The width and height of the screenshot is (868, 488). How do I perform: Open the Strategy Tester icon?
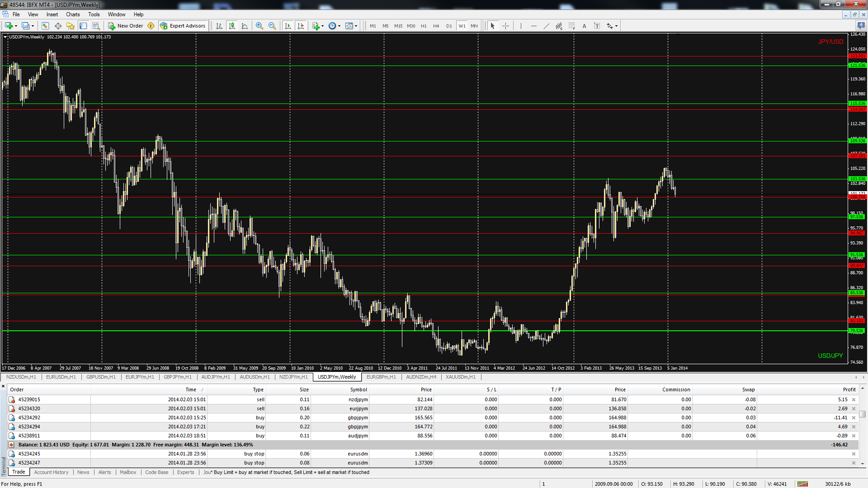[96, 26]
